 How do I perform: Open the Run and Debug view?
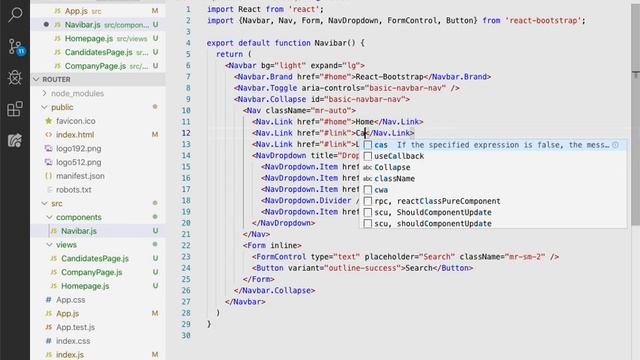15,78
